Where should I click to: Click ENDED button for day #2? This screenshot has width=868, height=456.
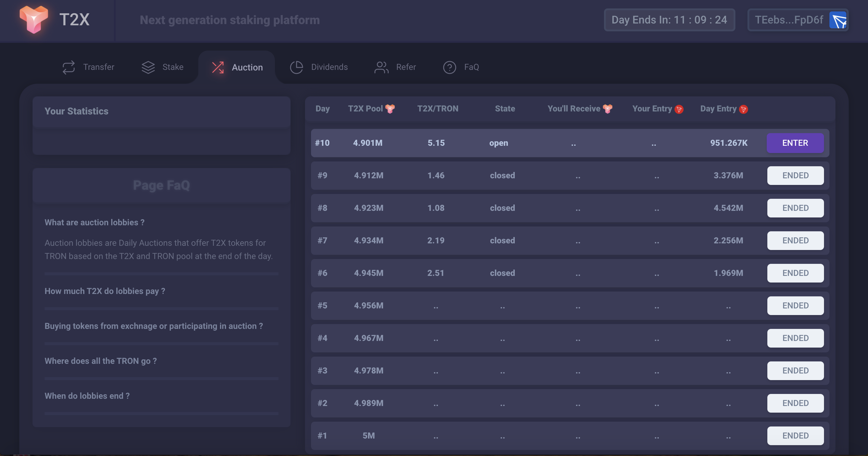(x=795, y=403)
